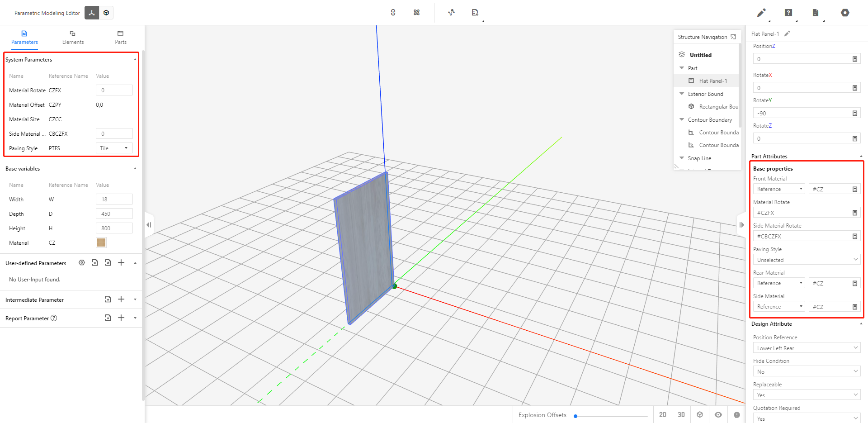Switch to 3D cube modeling mode icon

106,13
